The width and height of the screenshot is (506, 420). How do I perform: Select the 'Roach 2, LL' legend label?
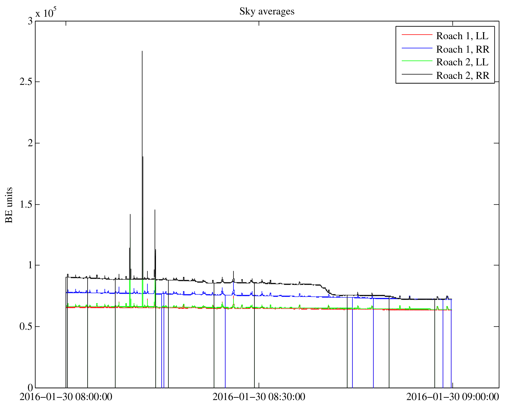click(x=462, y=62)
